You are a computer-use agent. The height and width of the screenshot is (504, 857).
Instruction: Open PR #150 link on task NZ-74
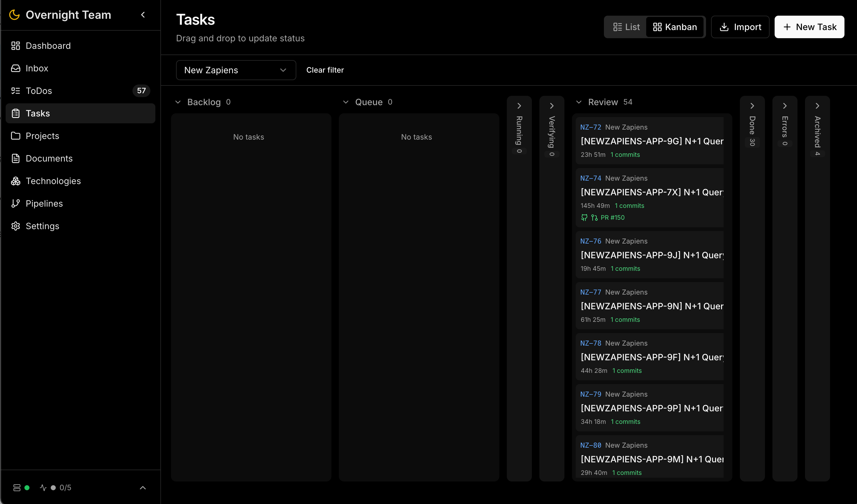(612, 218)
